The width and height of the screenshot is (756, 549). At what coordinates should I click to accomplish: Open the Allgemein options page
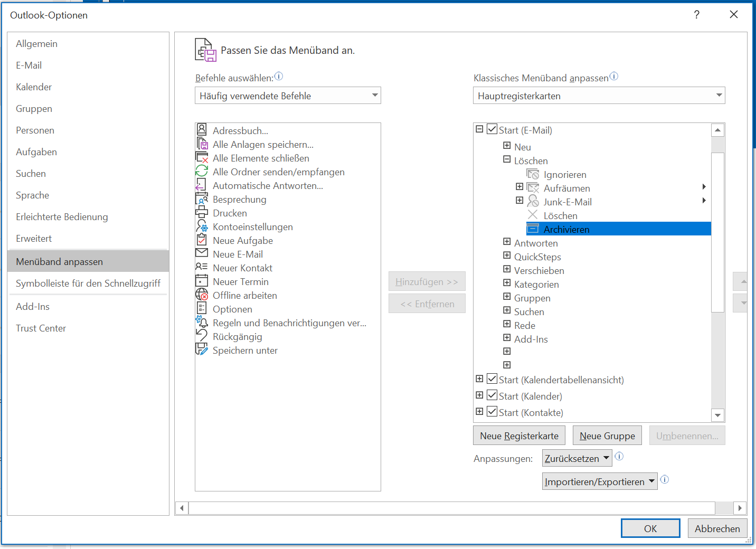point(88,44)
